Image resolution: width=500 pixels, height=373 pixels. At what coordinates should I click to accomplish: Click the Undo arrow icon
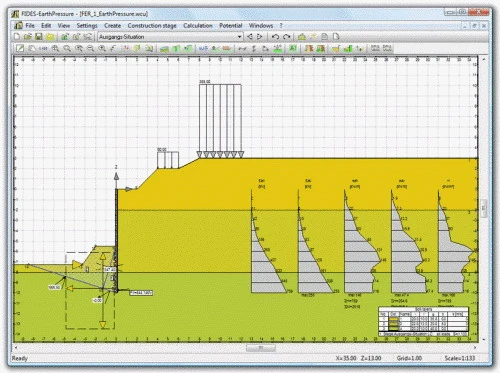coord(275,37)
